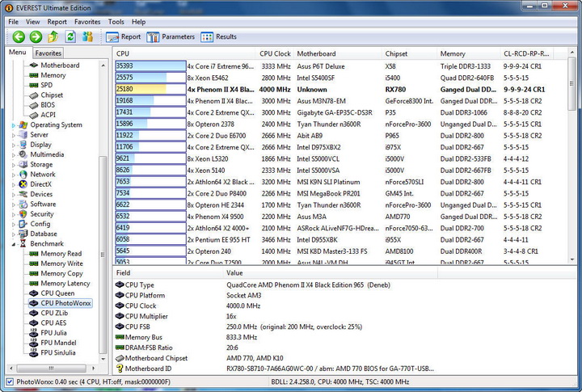
Task: Select the CPU ZLib benchmark
Action: [x=54, y=314]
